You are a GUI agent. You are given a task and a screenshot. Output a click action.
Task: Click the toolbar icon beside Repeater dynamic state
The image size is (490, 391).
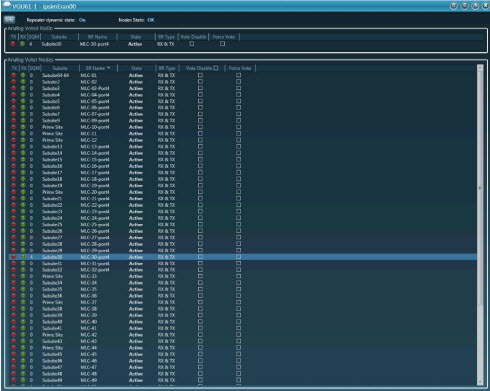[10, 20]
